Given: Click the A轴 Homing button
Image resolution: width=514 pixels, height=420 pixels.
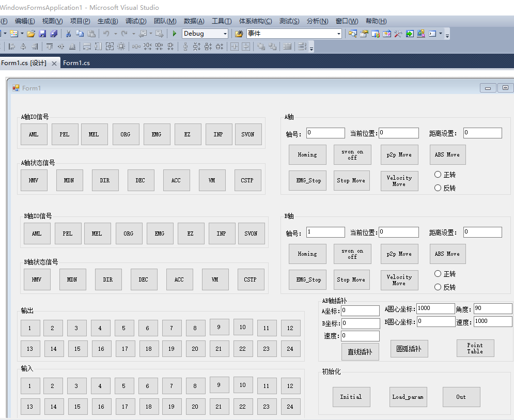Looking at the screenshot, I should [x=307, y=154].
